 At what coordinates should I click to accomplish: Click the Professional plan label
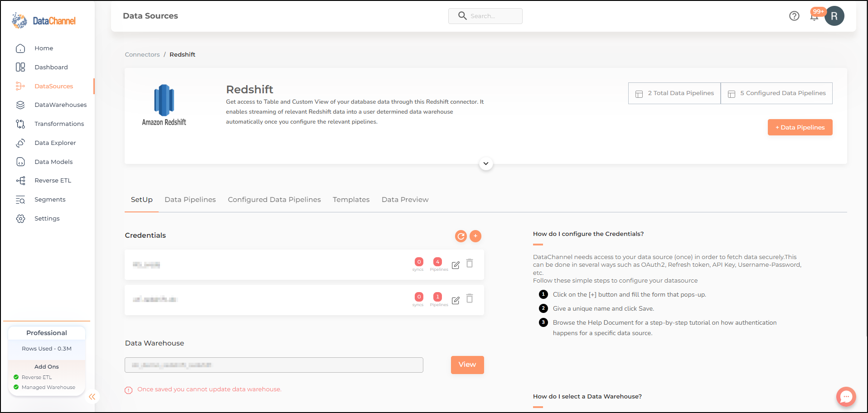(47, 333)
